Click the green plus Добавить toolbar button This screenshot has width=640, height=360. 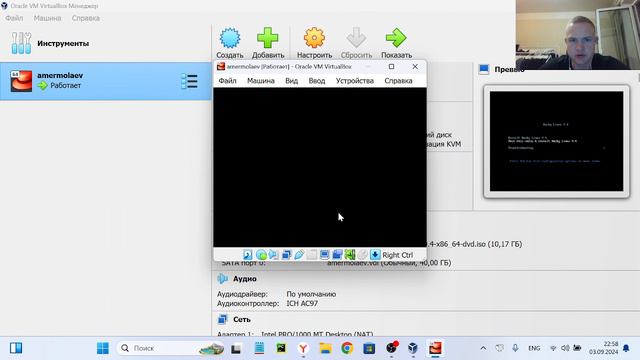click(268, 43)
